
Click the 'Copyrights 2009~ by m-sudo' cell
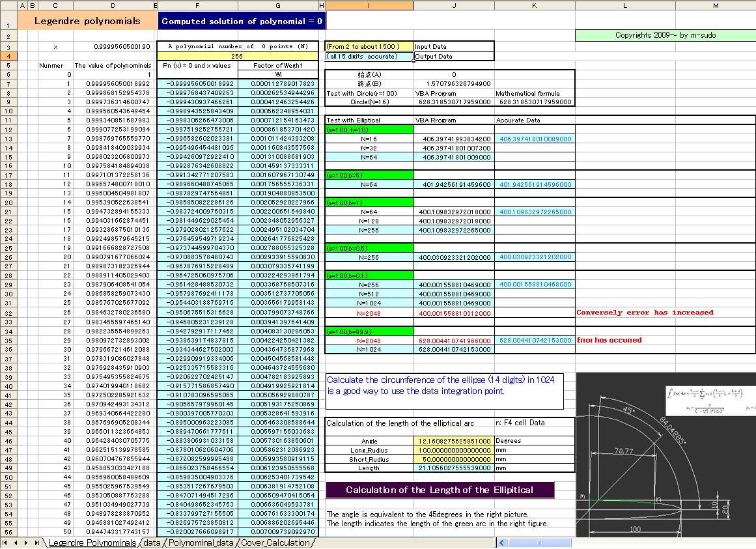pyautogui.click(x=665, y=35)
